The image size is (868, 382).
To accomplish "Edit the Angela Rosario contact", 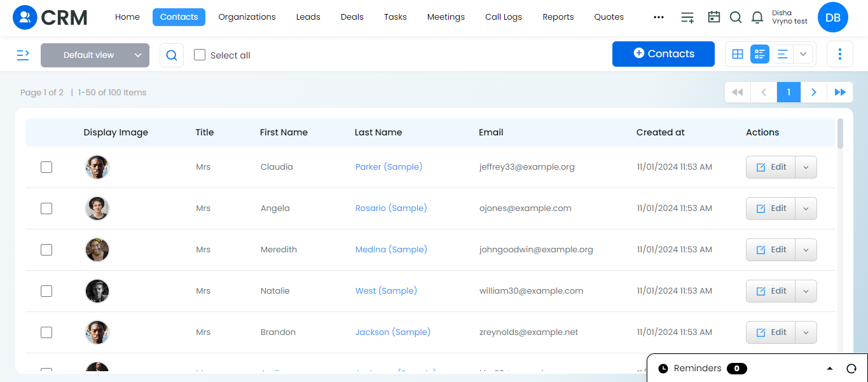I will pyautogui.click(x=771, y=208).
